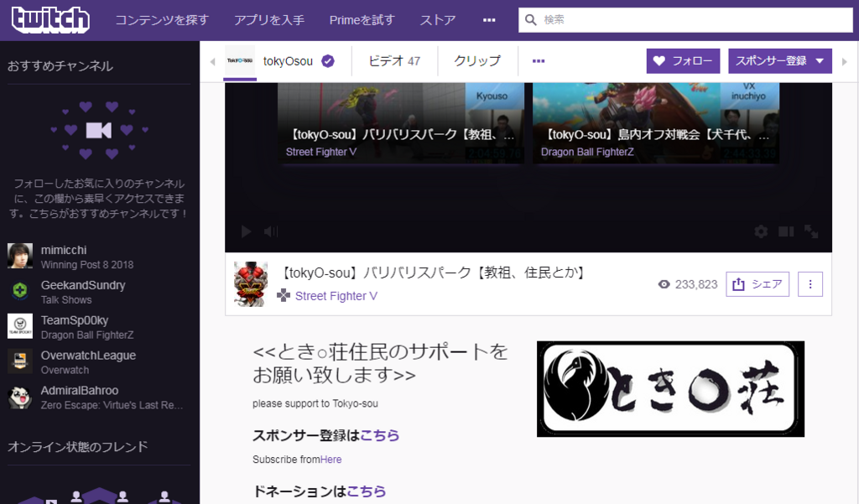Click the オンライン状態のフレンド heading
859x504 pixels.
(x=78, y=446)
